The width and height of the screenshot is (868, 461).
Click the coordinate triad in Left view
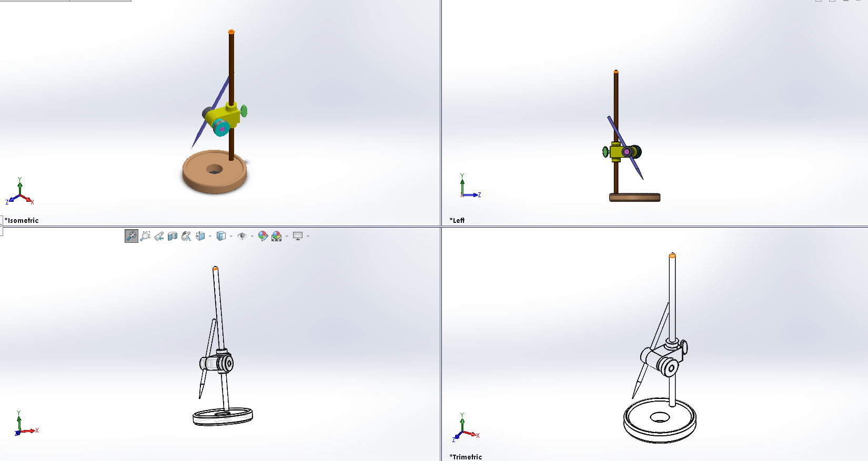tap(470, 186)
